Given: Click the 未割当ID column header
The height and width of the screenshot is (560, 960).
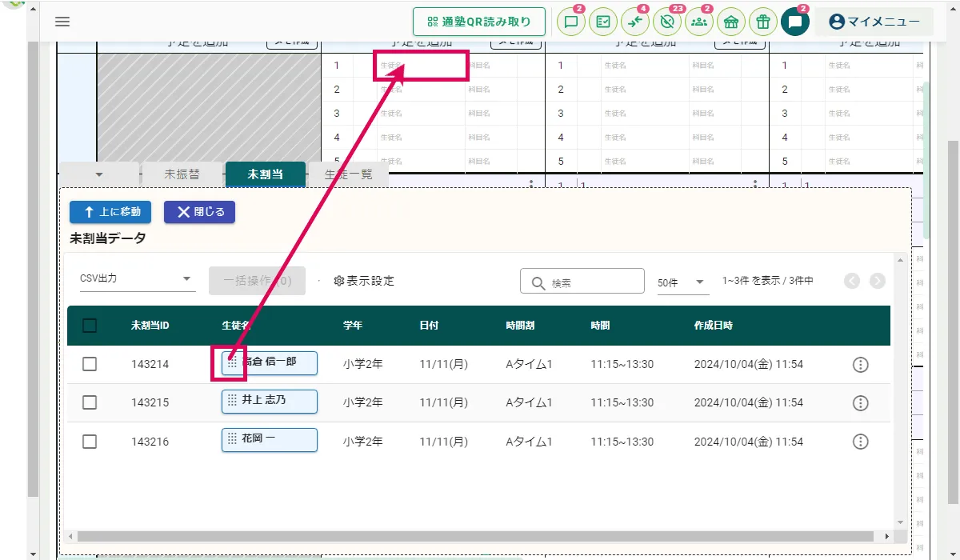Looking at the screenshot, I should (150, 326).
